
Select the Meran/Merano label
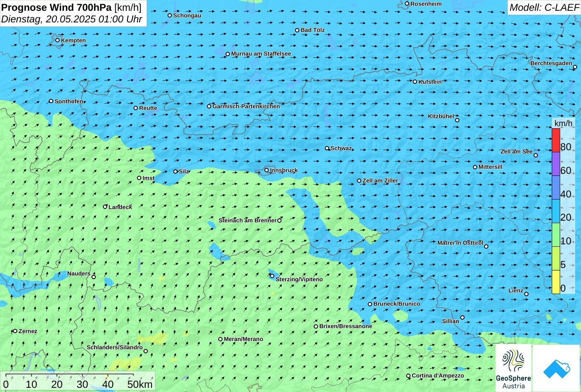(x=244, y=339)
